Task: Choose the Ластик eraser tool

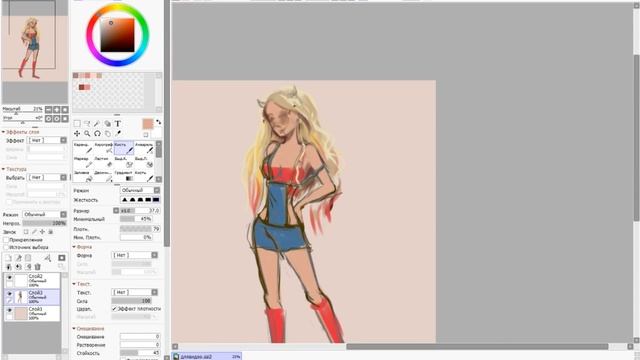Action: tap(104, 162)
